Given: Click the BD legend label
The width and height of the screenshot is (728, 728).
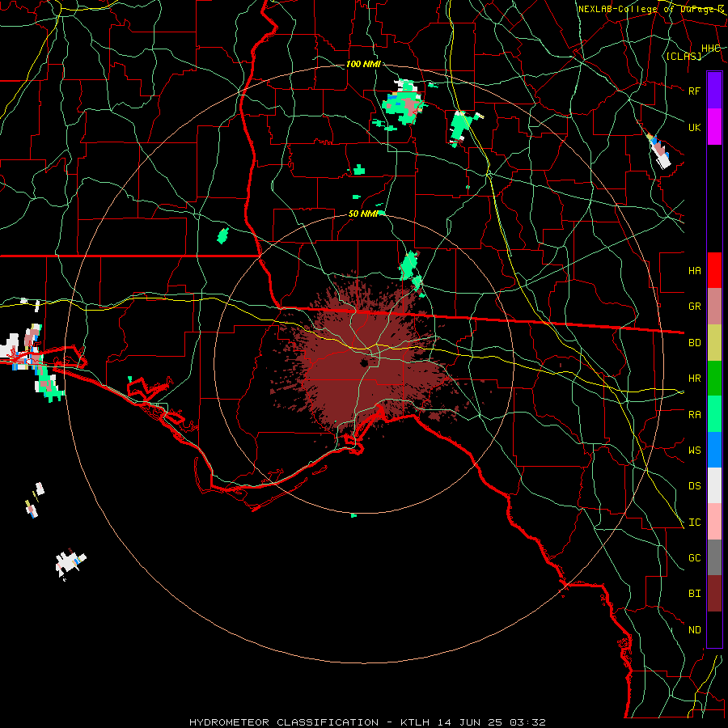Looking at the screenshot, I should [695, 343].
